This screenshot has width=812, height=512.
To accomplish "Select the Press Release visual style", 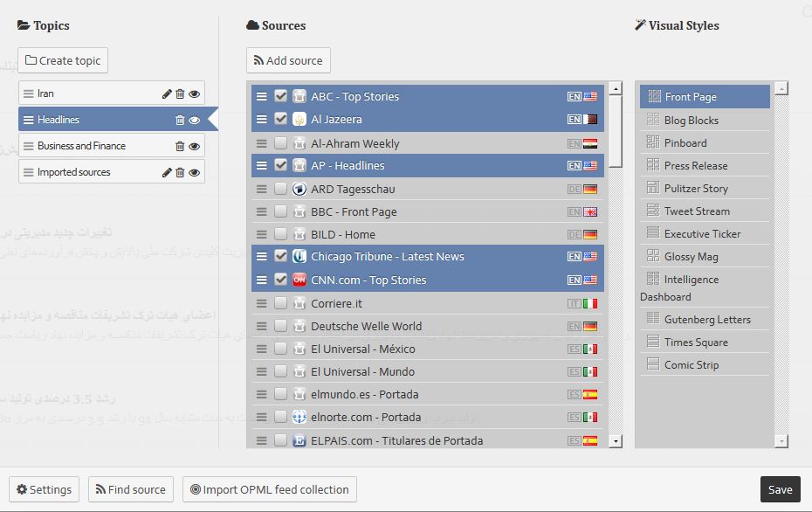I will tap(705, 166).
